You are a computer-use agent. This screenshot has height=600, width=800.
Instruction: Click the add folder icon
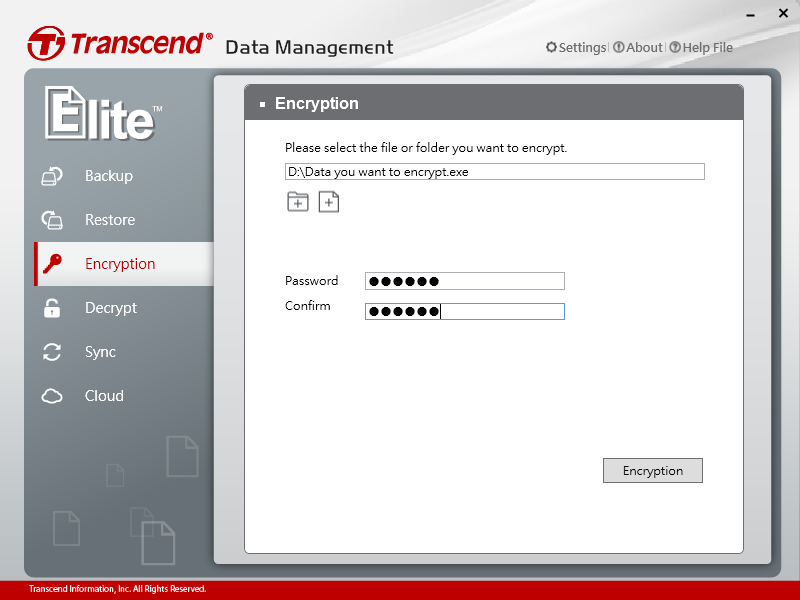coord(298,202)
